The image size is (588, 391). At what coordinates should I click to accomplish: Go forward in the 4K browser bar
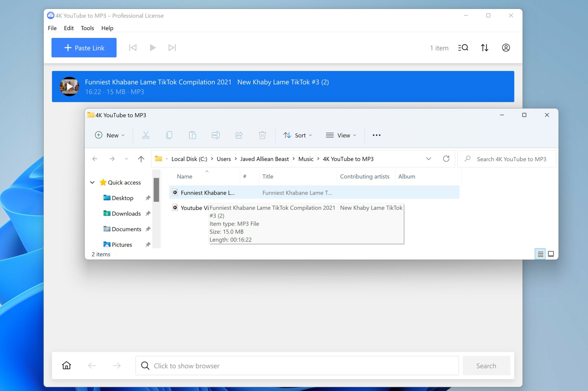[x=117, y=365]
